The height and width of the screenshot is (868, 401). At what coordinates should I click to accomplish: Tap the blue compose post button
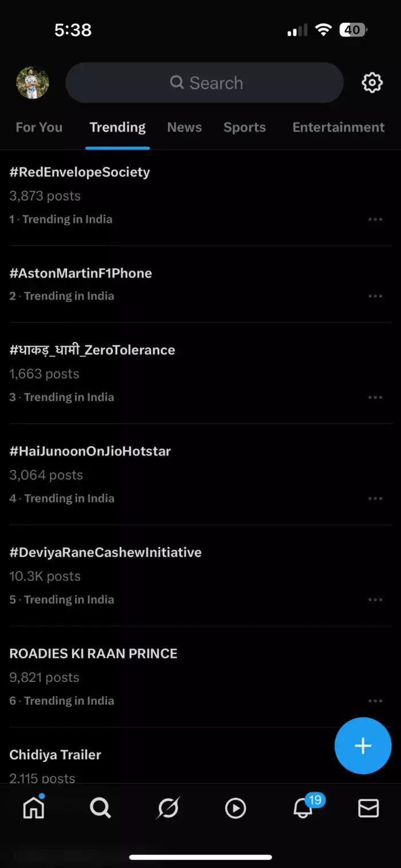363,746
